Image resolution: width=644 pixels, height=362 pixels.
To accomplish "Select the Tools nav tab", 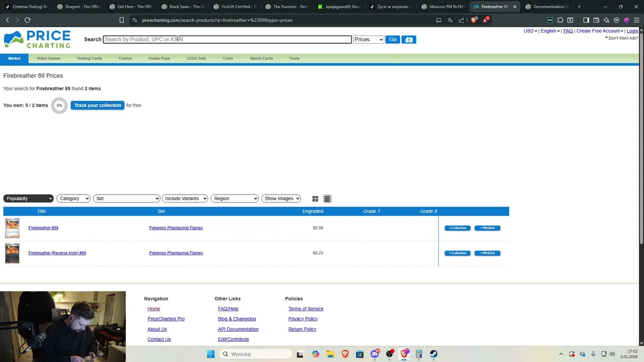I will 294,58.
